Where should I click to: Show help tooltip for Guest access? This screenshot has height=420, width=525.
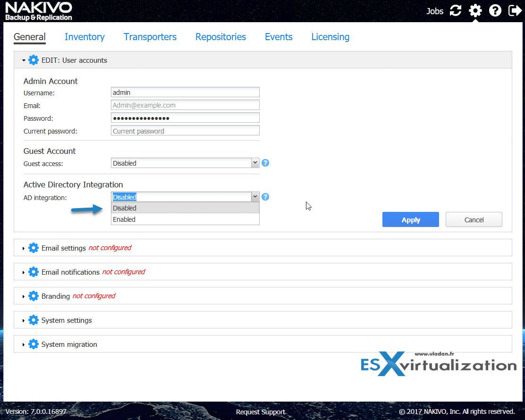(x=265, y=163)
